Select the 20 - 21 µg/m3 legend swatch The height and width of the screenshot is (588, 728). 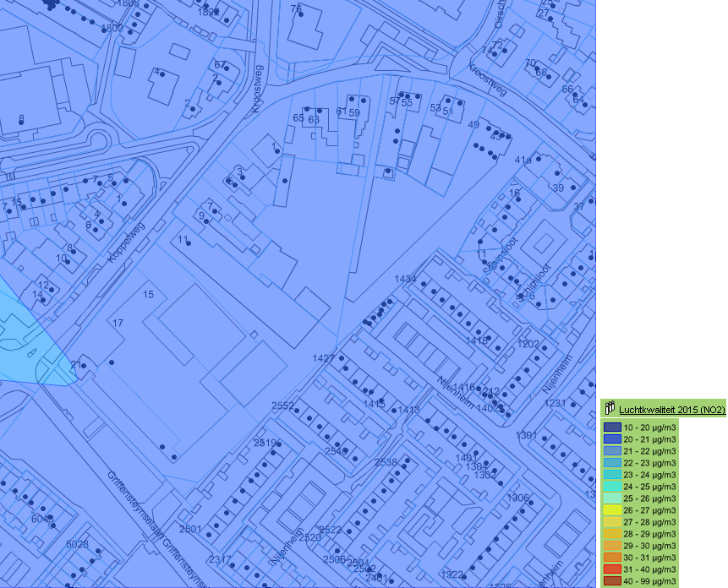tap(611, 440)
